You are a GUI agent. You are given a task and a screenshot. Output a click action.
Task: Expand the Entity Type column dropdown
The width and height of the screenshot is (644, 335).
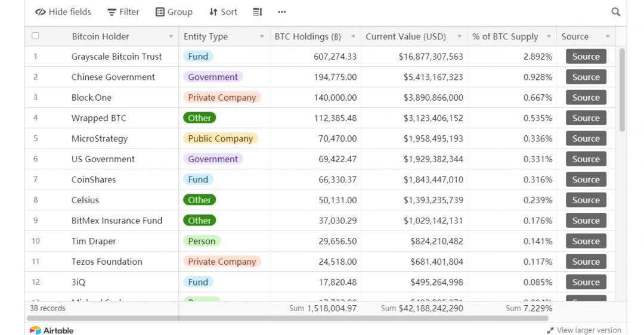tap(262, 37)
